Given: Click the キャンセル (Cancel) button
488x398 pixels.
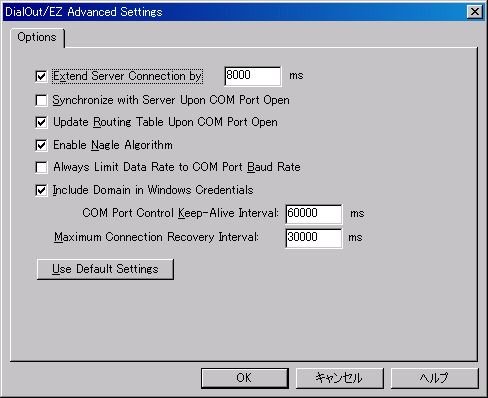Looking at the screenshot, I should coord(339,378).
